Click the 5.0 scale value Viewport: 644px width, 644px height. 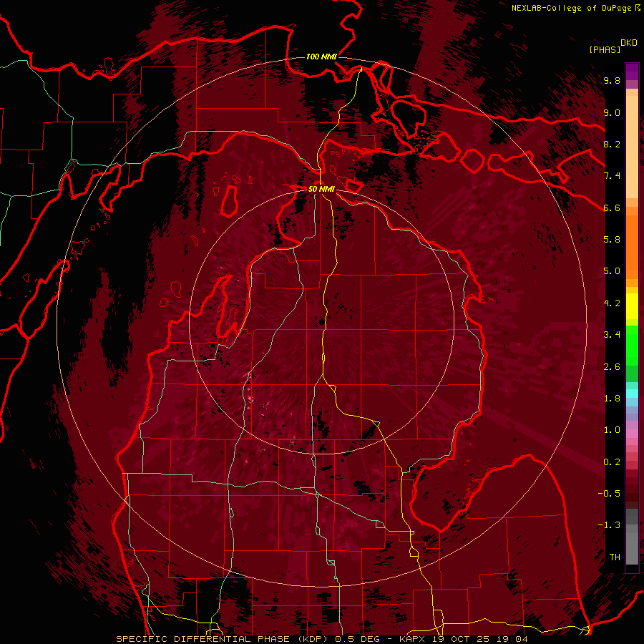(612, 271)
